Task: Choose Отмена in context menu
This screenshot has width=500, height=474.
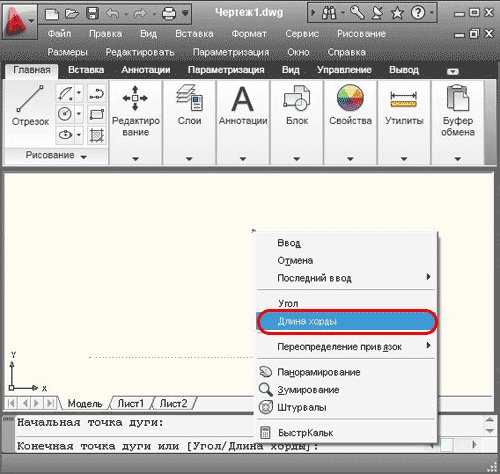Action: click(345, 260)
